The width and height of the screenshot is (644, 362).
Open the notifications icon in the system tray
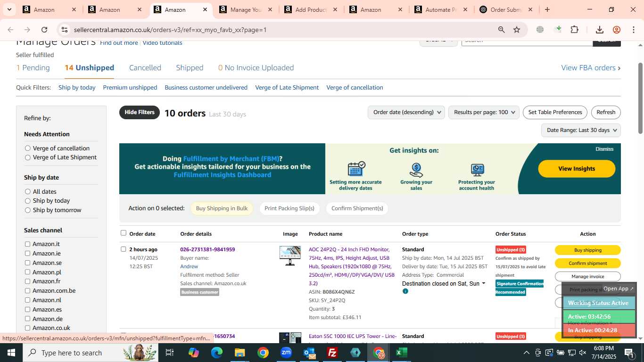(629, 353)
